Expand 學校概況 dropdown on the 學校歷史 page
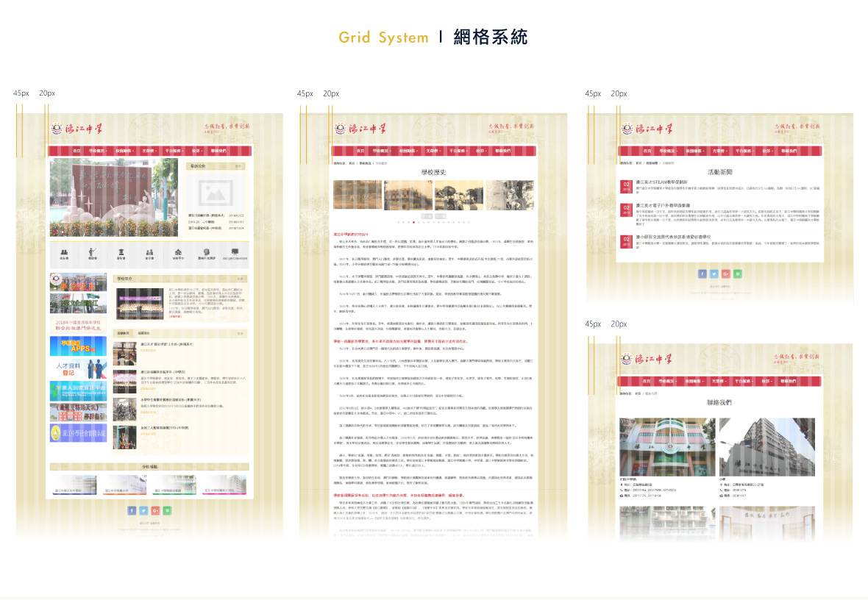Image resolution: width=868 pixels, height=600 pixels. (x=382, y=151)
